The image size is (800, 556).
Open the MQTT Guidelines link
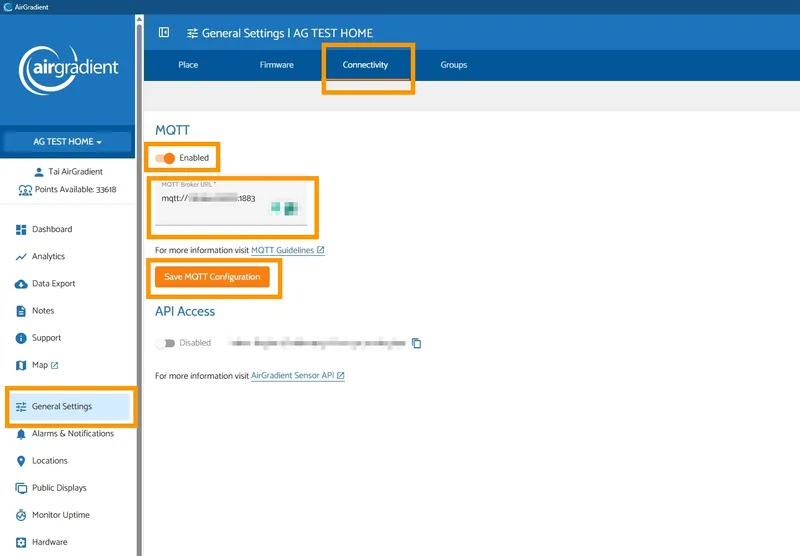coord(288,250)
